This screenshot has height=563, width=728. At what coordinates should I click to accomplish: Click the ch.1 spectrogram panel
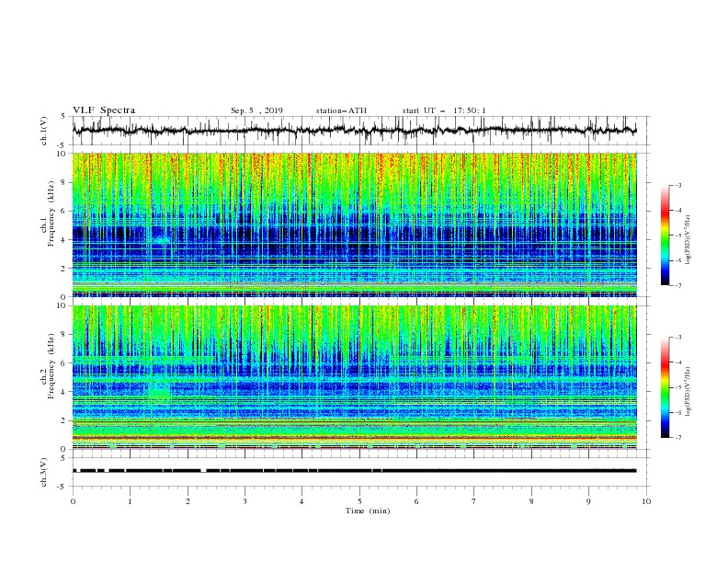pos(355,224)
